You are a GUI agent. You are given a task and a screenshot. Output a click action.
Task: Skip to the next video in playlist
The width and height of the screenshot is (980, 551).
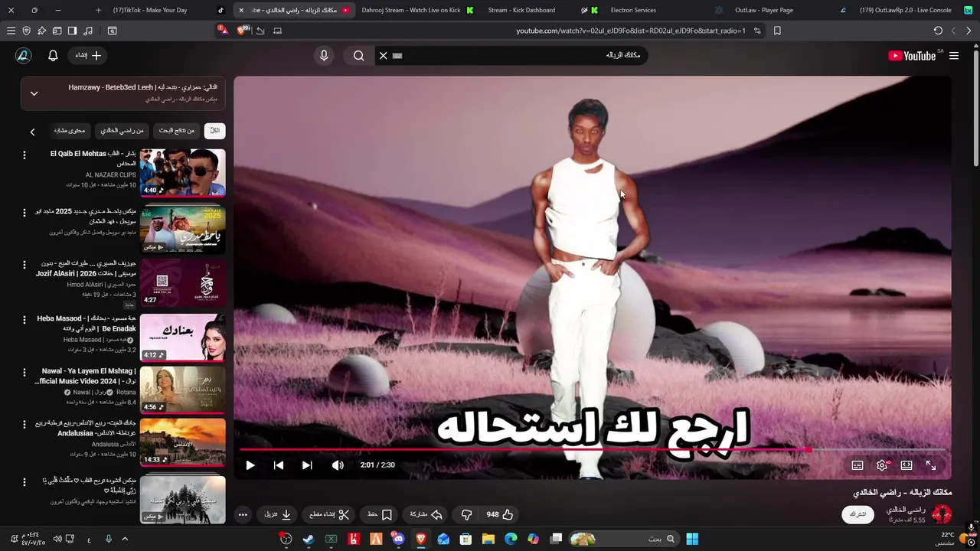click(307, 465)
